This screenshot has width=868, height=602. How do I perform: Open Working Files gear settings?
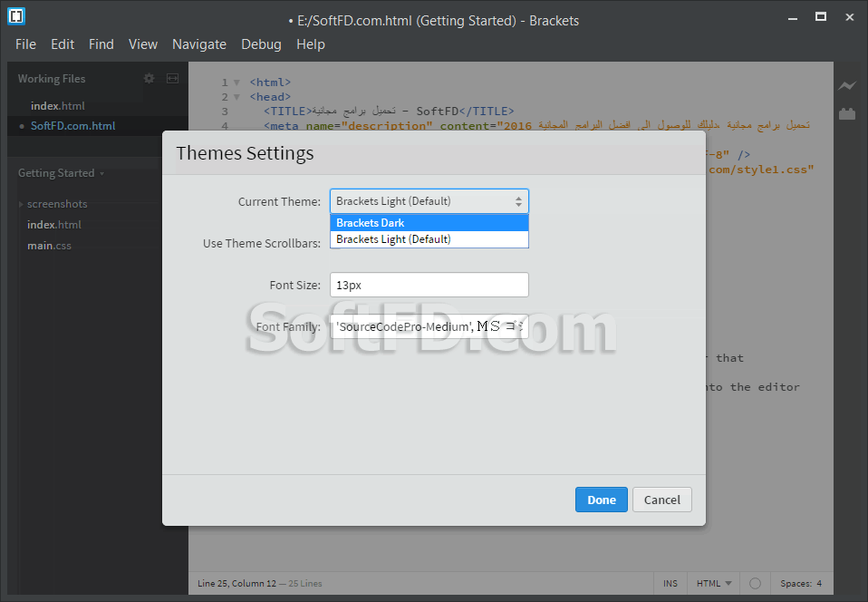149,79
